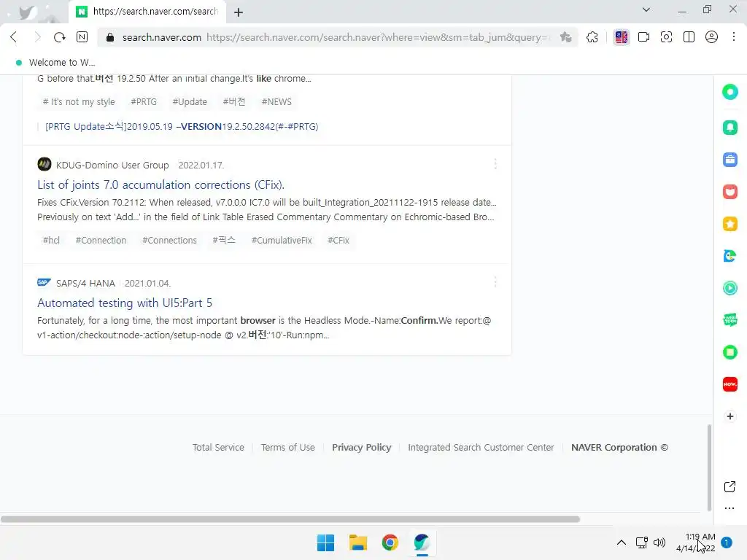747x560 pixels.
Task: Select the #PRTG tag
Action: click(144, 102)
